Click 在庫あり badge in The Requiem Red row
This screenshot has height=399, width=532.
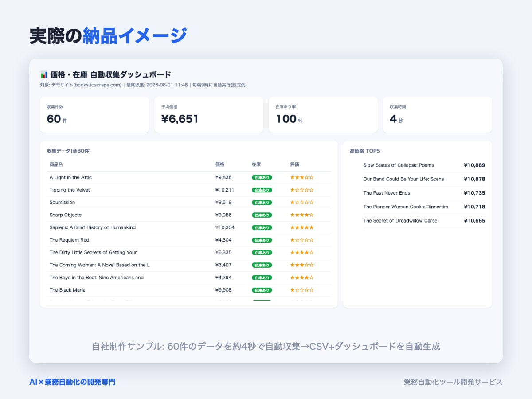coord(262,240)
